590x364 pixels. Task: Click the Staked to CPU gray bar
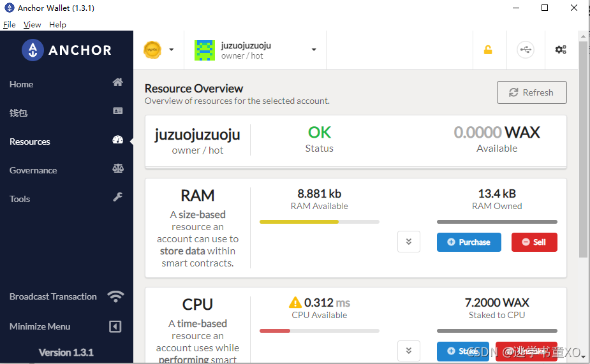click(497, 331)
